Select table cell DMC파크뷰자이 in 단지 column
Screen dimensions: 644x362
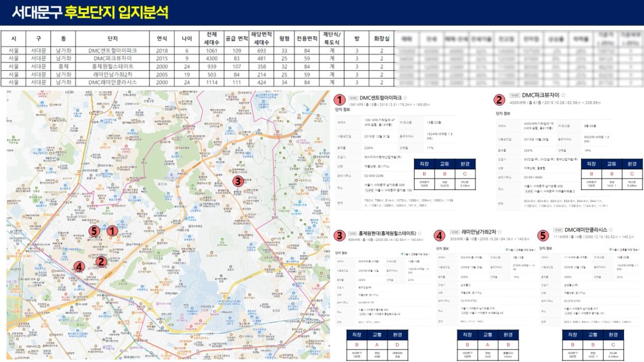pos(112,58)
